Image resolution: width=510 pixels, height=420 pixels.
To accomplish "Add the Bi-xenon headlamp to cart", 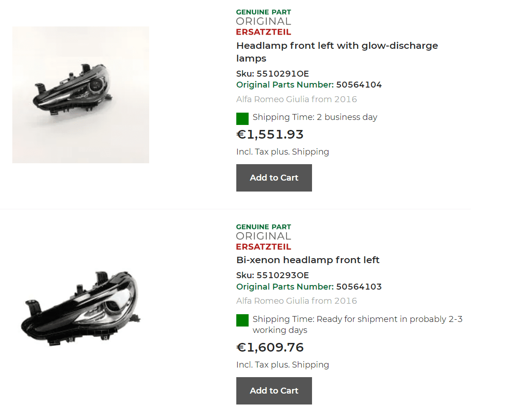I will [274, 391].
